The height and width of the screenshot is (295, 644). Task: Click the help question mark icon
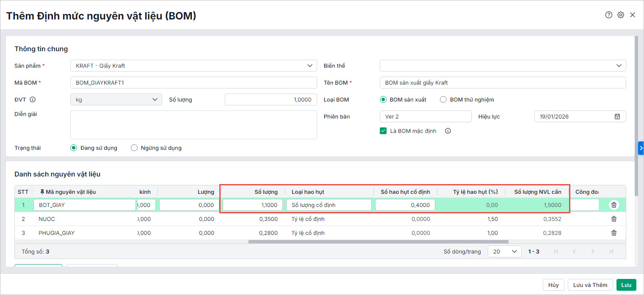click(x=609, y=15)
